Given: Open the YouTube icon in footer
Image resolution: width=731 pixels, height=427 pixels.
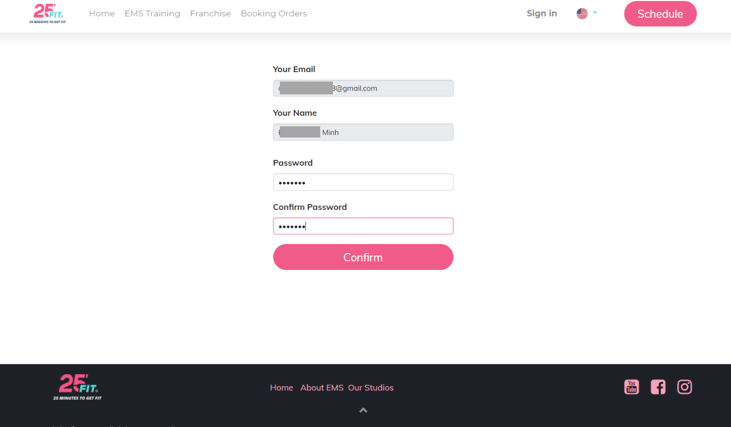Looking at the screenshot, I should 631,387.
